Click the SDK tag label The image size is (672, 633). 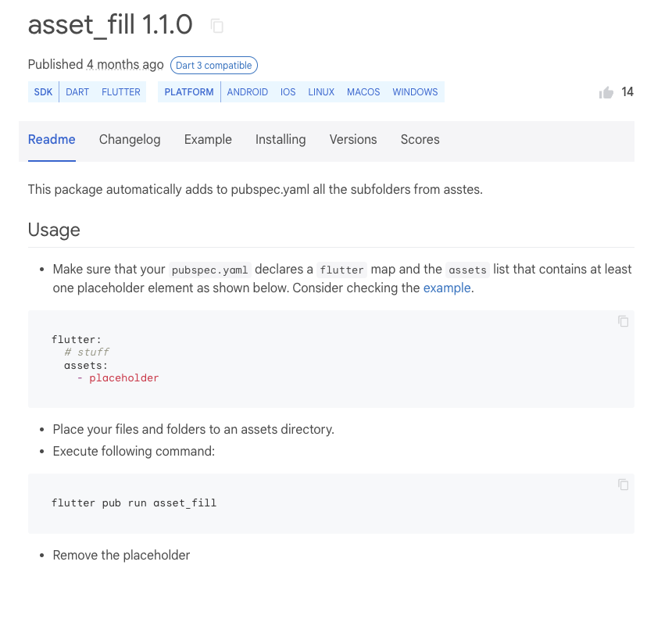tap(43, 92)
